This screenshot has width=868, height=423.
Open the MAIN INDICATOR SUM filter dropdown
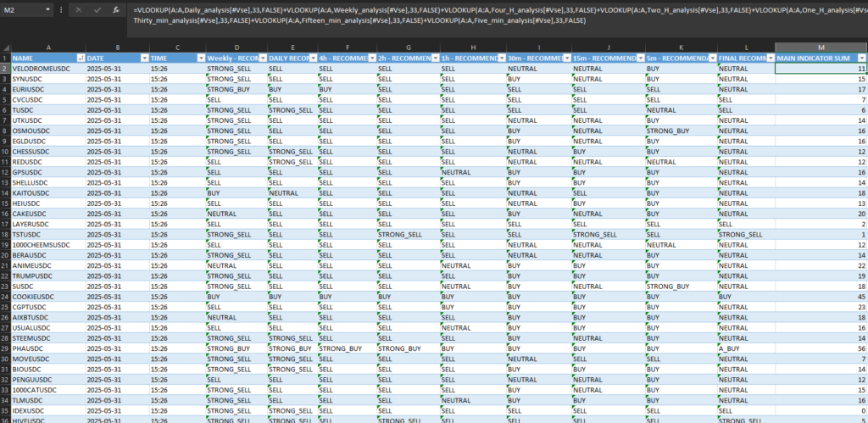(x=862, y=58)
